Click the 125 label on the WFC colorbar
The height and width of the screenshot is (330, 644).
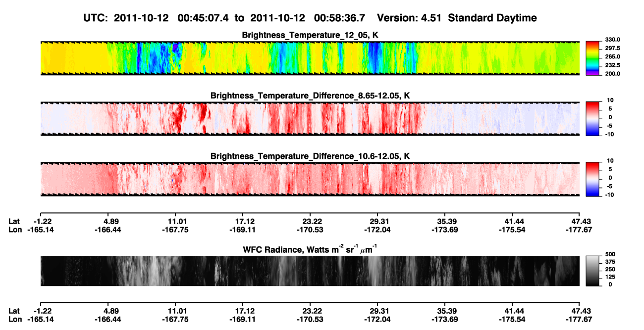(610, 277)
